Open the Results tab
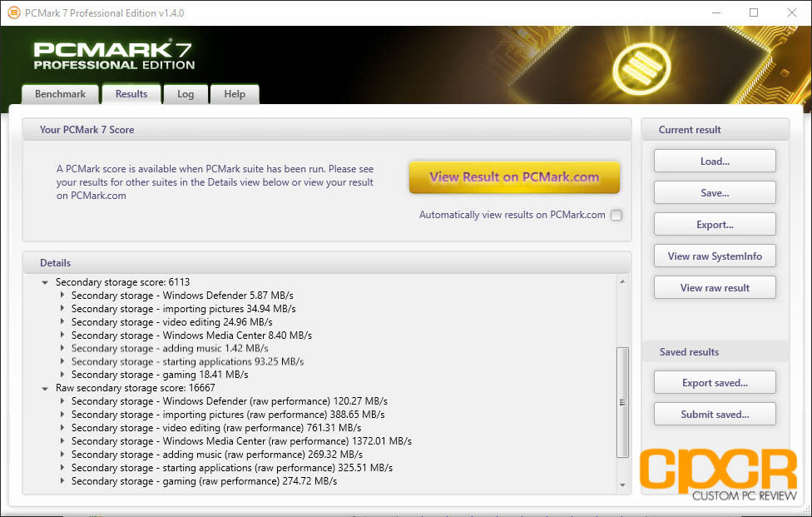This screenshot has height=517, width=812. 131,94
